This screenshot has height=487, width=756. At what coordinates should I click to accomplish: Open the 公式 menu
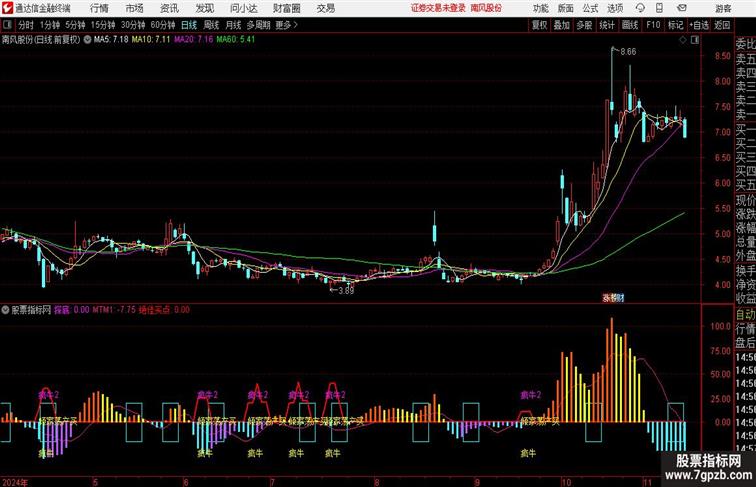tap(590, 8)
